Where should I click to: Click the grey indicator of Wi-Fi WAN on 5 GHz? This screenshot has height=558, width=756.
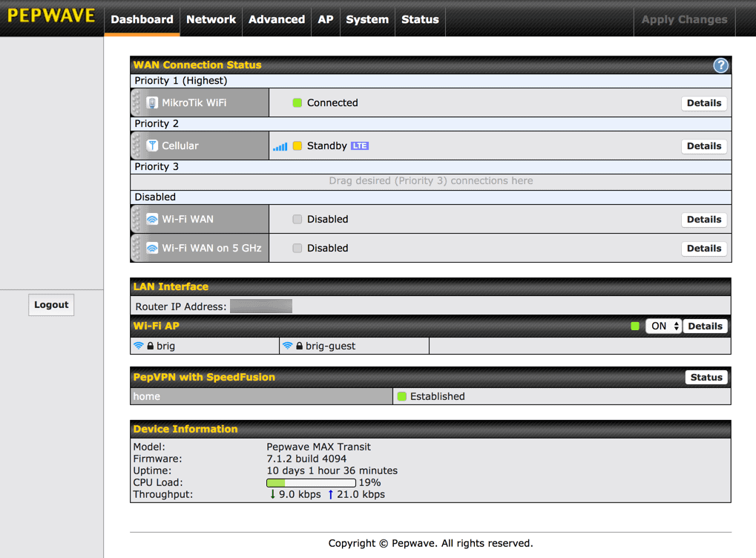(298, 248)
